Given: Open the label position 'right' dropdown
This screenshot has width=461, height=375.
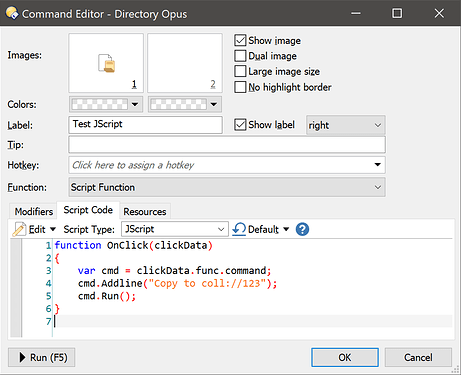Looking at the screenshot, I should pyautogui.click(x=346, y=125).
